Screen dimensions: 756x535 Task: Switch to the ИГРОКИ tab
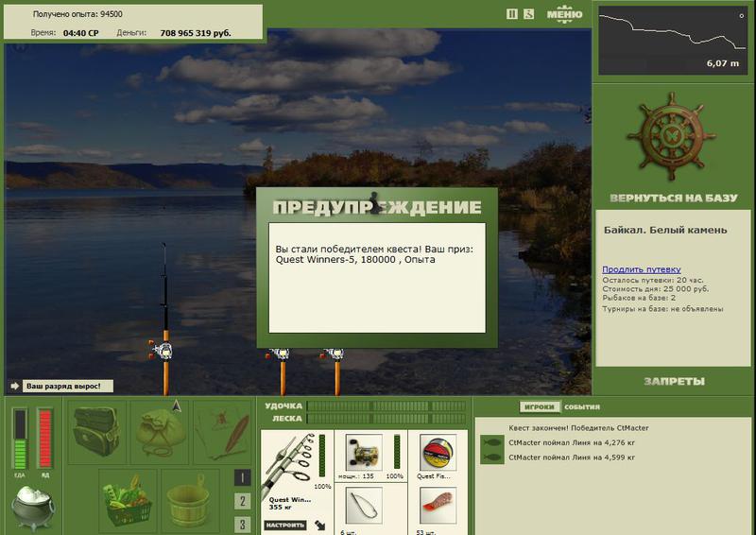coord(539,407)
